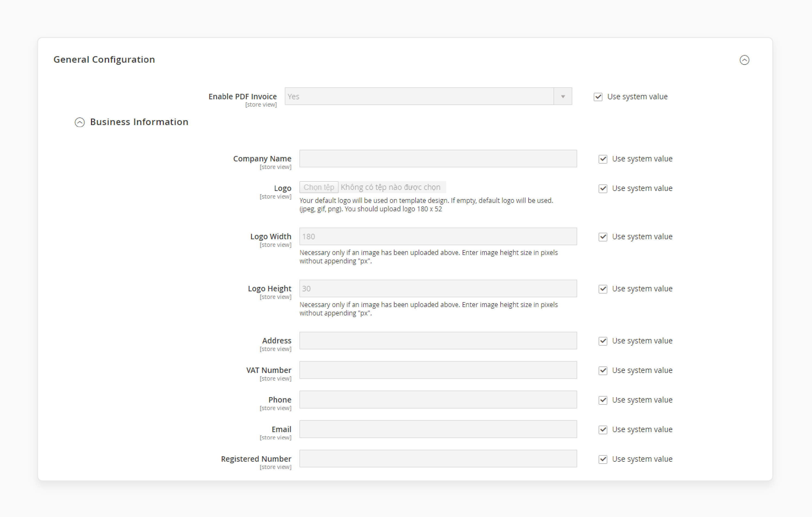The width and height of the screenshot is (812, 517).
Task: Click the Logo Height label
Action: [269, 289]
